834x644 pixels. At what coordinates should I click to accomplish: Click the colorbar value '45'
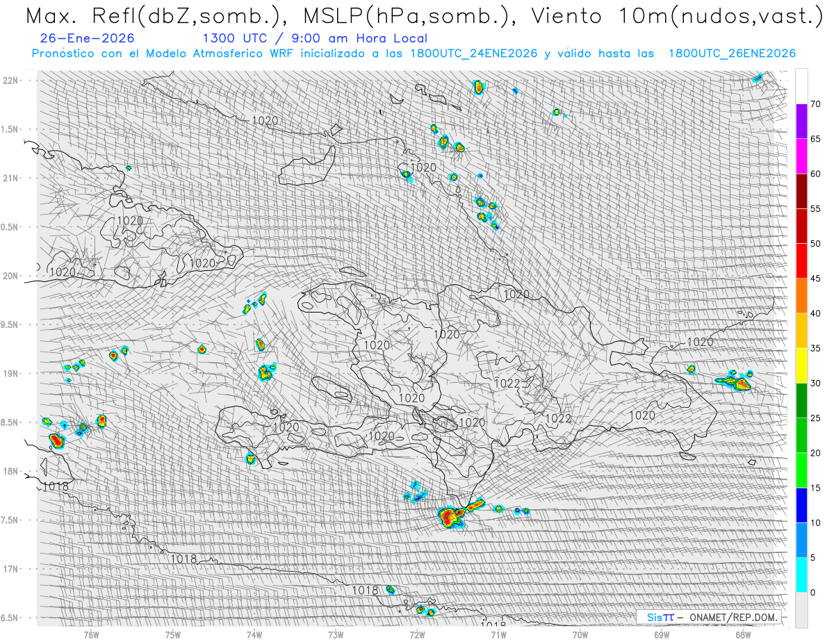click(816, 279)
